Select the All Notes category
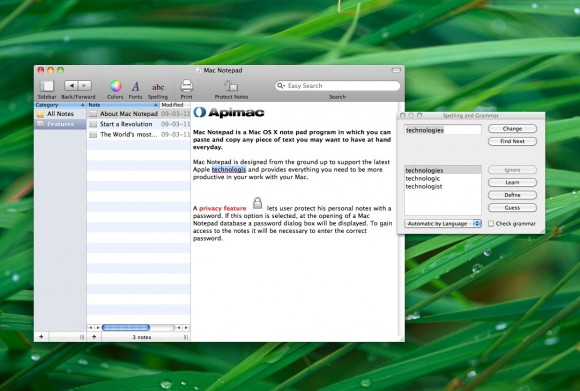 click(60, 114)
